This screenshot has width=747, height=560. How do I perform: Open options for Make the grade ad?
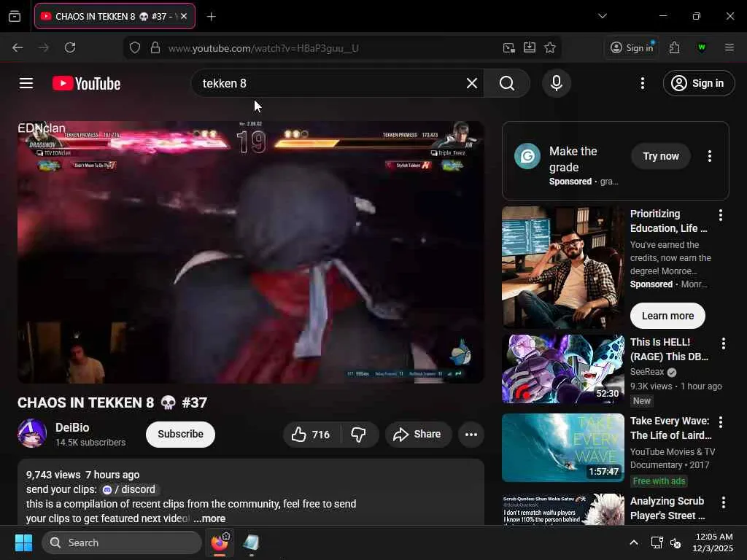coord(709,156)
